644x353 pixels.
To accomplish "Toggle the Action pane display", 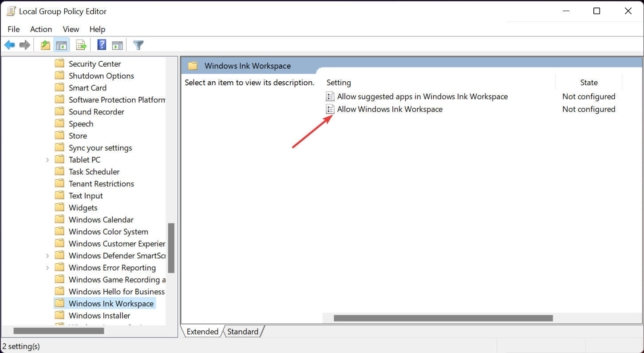I will point(117,44).
